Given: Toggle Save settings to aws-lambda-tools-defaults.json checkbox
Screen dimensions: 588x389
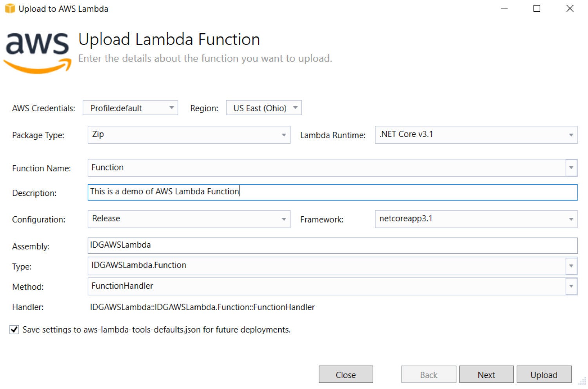Looking at the screenshot, I should 14,330.
